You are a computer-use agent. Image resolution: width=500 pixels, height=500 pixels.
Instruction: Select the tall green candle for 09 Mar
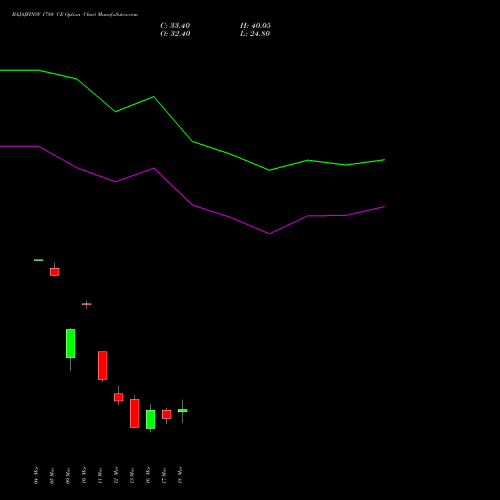point(71,343)
